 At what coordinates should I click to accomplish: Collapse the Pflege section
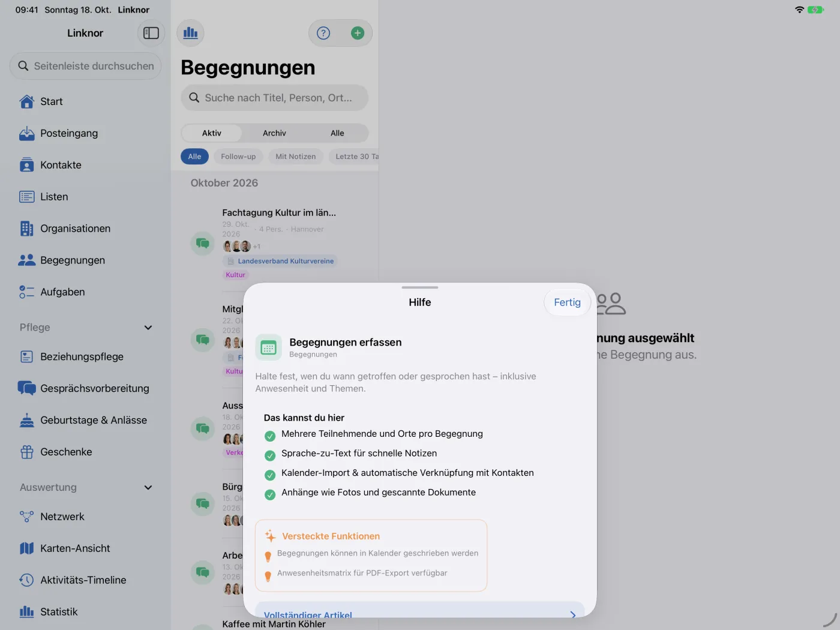[x=148, y=328]
